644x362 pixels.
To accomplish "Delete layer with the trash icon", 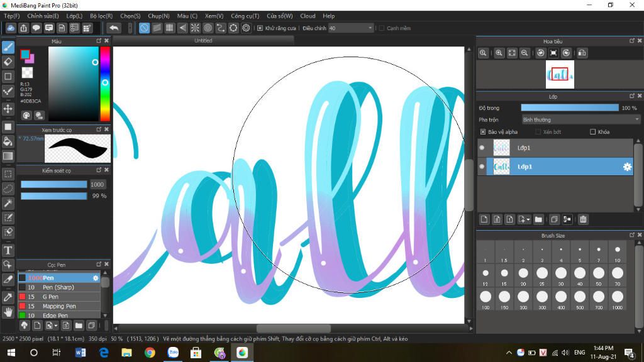I will tap(583, 219).
